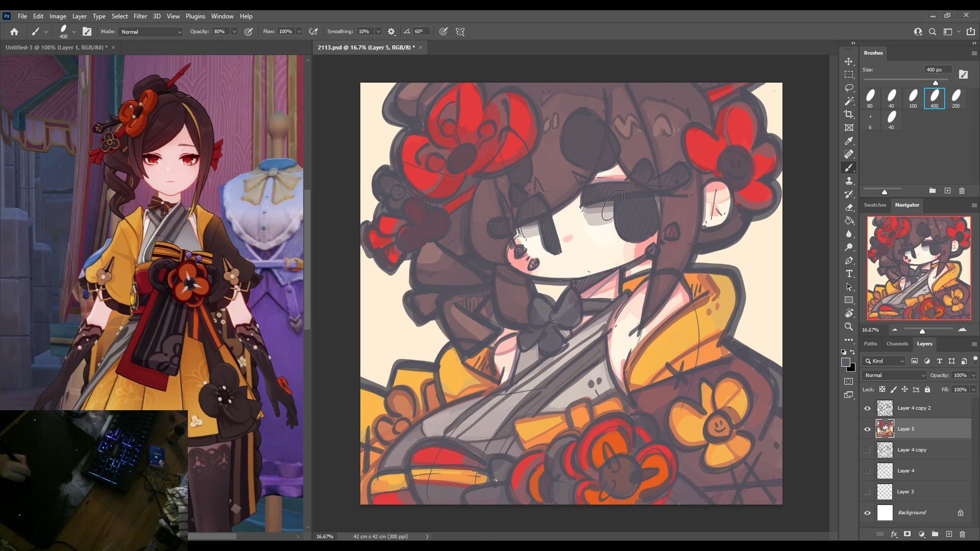The image size is (980, 551).
Task: Open the Flow 100% dropdown arrow
Action: 299,32
